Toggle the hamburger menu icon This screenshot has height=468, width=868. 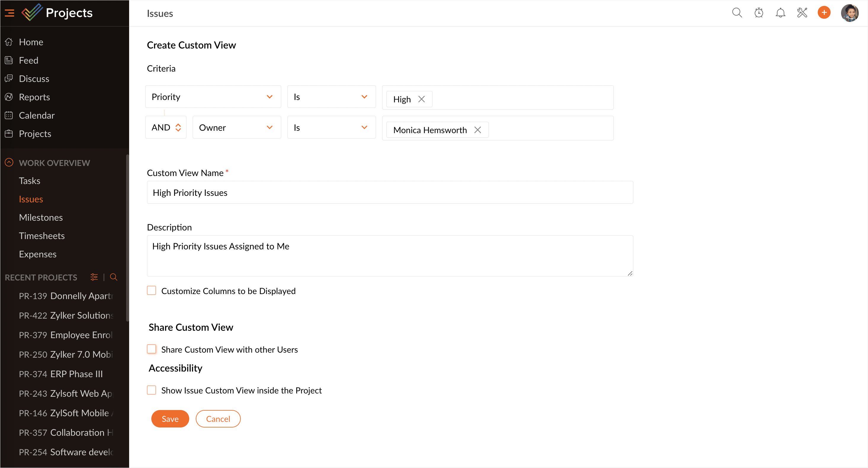[9, 13]
